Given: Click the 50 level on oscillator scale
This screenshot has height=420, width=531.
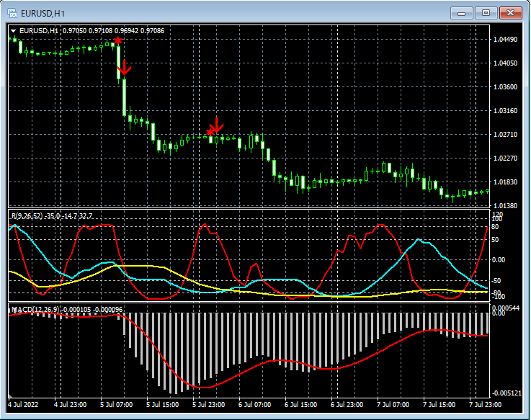Looking at the screenshot, I should click(495, 240).
